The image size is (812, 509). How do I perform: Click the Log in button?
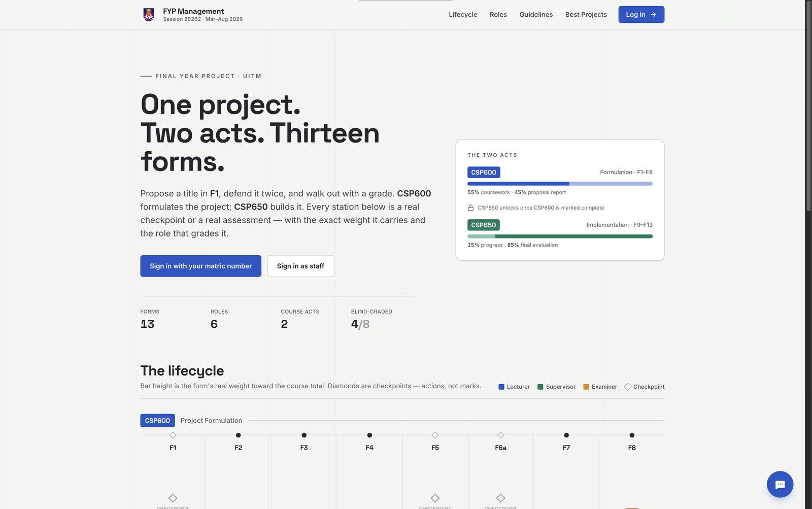tap(641, 15)
